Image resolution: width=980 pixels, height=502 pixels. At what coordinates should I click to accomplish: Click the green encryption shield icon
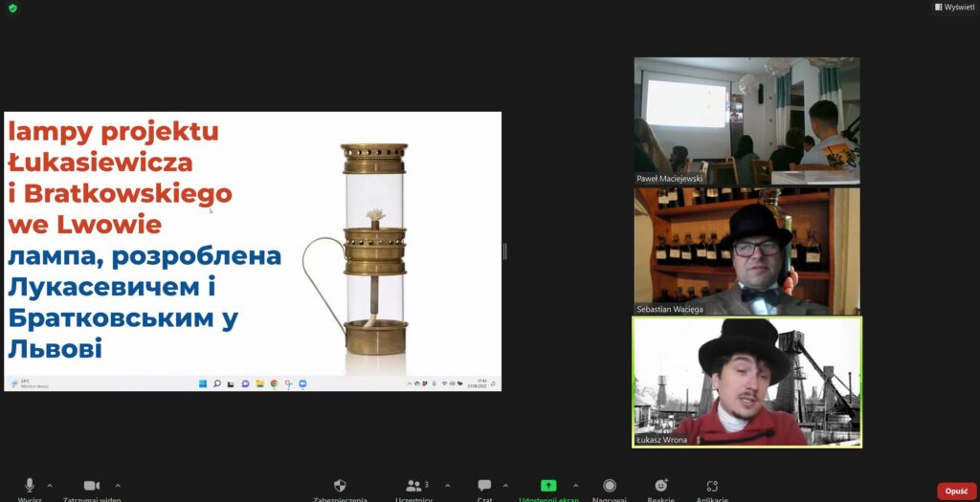point(12,8)
